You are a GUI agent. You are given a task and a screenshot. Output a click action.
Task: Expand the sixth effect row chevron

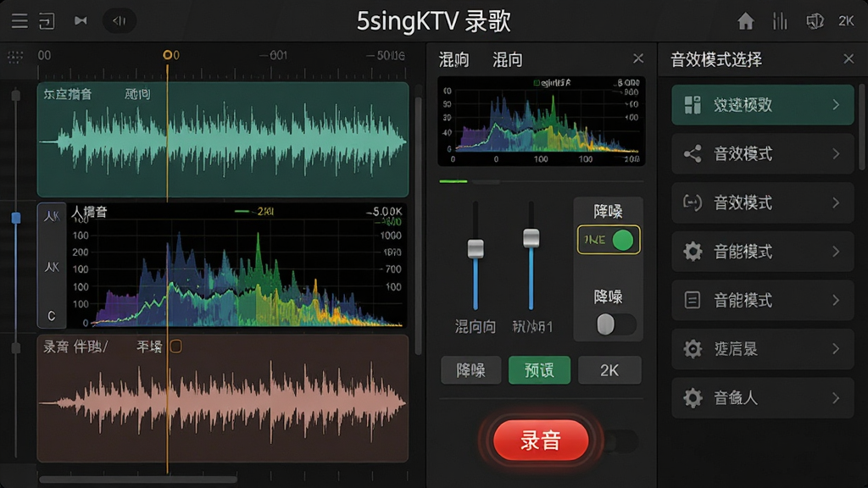tap(837, 349)
